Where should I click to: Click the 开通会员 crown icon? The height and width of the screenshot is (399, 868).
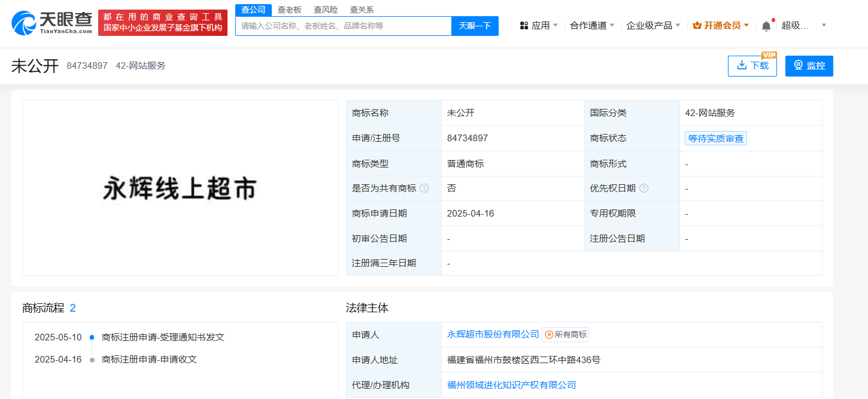click(x=697, y=26)
